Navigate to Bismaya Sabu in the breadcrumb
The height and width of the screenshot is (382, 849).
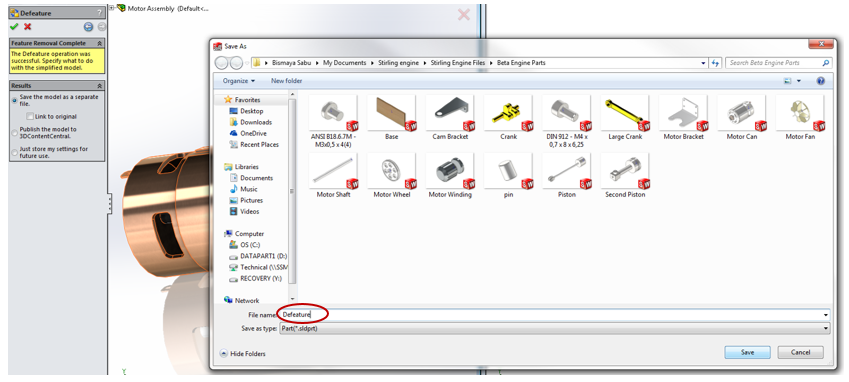[292, 63]
